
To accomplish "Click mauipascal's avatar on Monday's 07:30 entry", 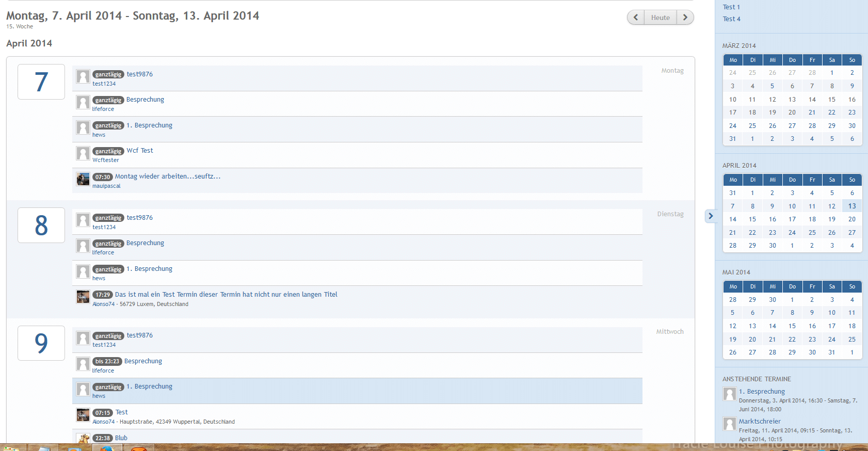I will [83, 179].
